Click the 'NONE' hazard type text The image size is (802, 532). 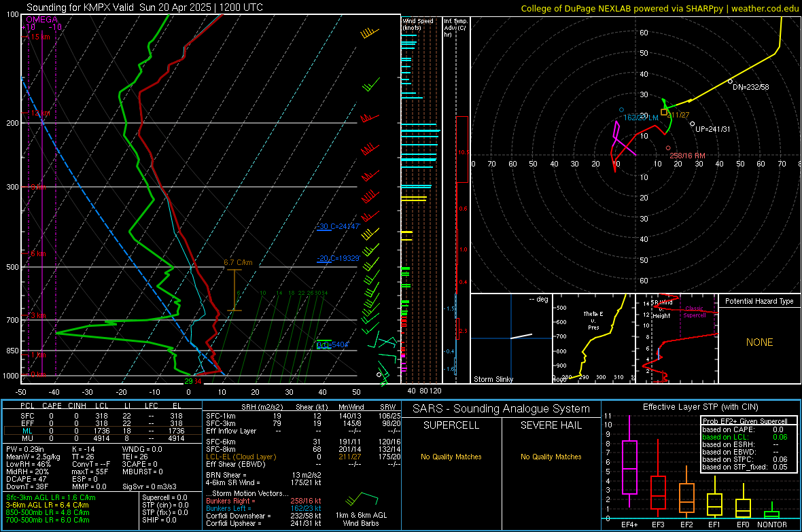[x=760, y=342]
